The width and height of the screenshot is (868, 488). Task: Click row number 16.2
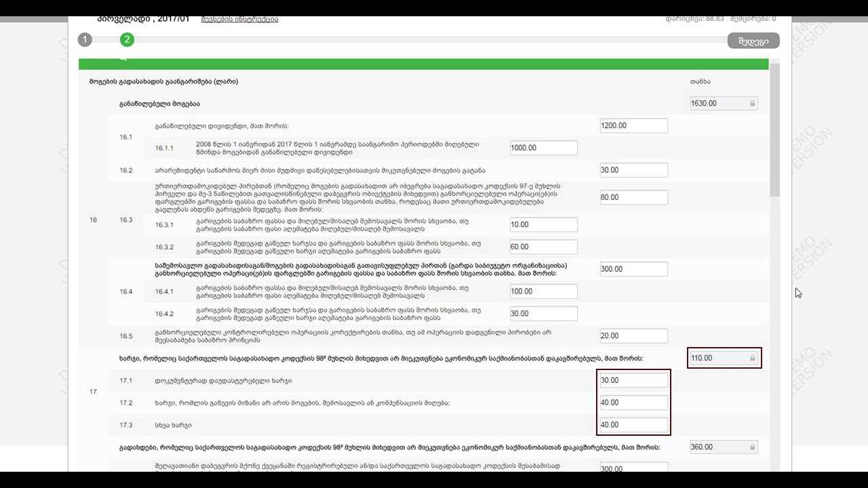(x=126, y=171)
